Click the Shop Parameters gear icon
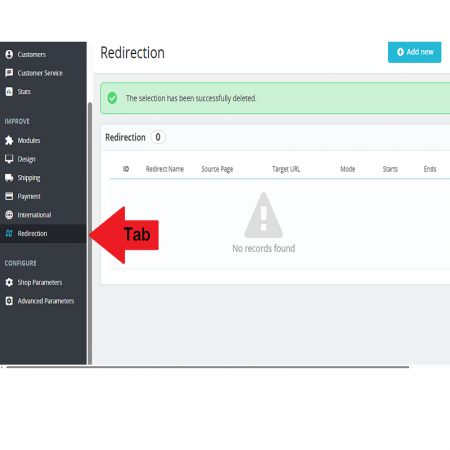 (x=9, y=282)
